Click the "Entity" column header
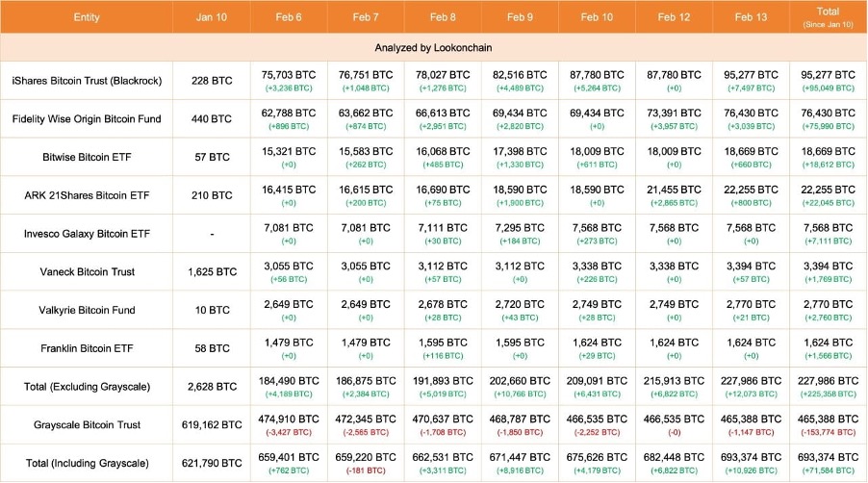The image size is (868, 483). (x=86, y=17)
